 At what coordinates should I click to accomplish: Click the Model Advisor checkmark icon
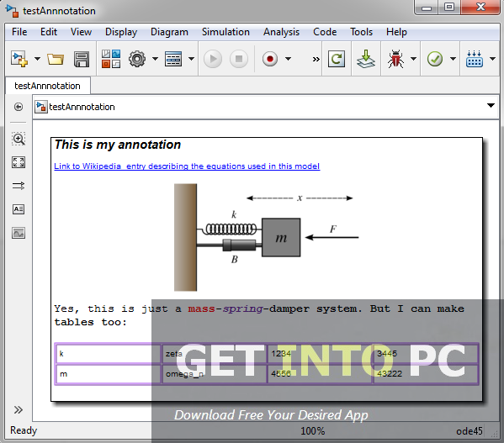[x=435, y=59]
